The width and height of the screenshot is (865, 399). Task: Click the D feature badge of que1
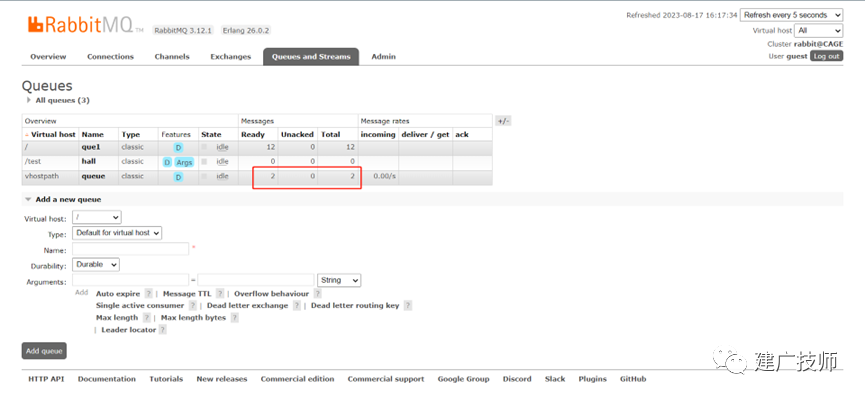click(178, 148)
